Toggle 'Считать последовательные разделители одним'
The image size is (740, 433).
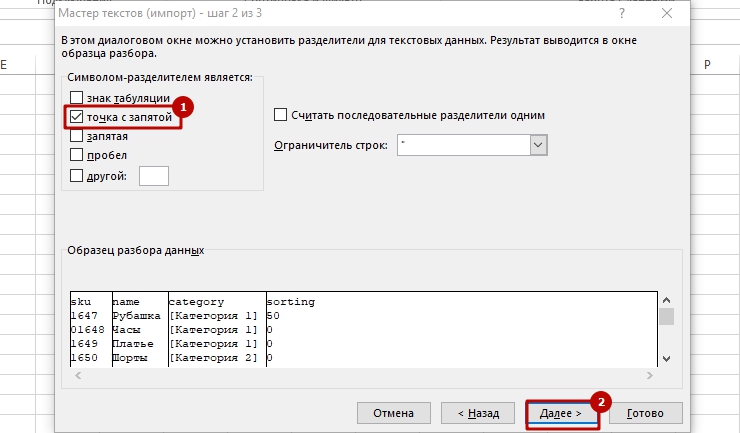coord(281,115)
